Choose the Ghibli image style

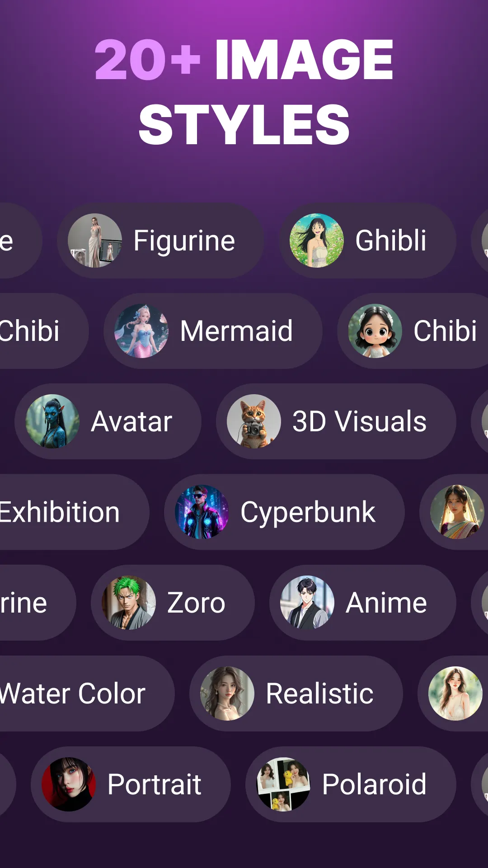point(367,241)
